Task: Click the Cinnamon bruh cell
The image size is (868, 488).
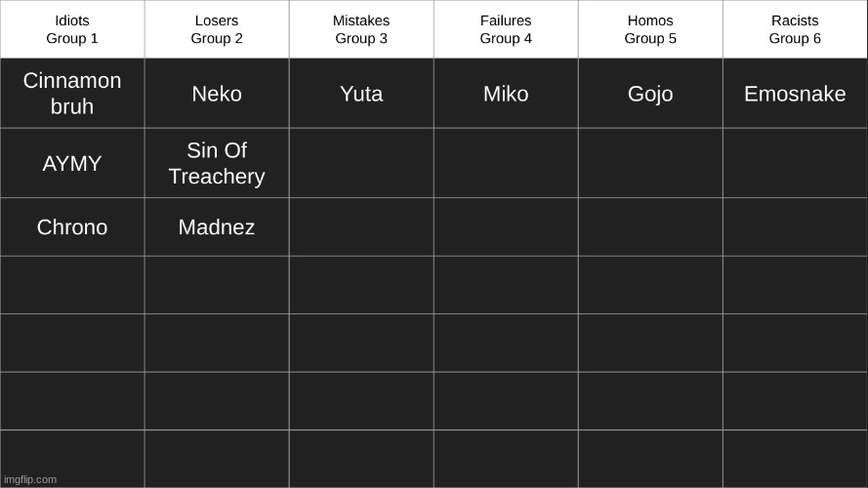Action: (x=72, y=94)
